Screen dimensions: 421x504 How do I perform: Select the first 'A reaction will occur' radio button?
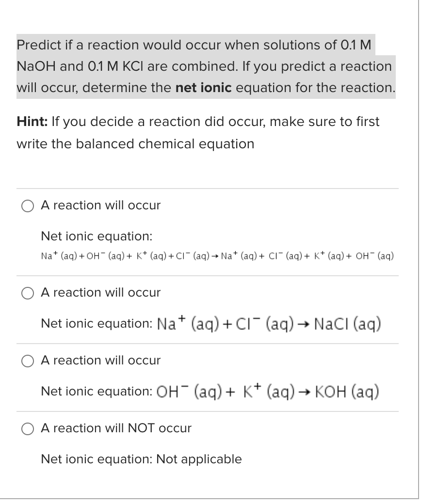(28, 205)
